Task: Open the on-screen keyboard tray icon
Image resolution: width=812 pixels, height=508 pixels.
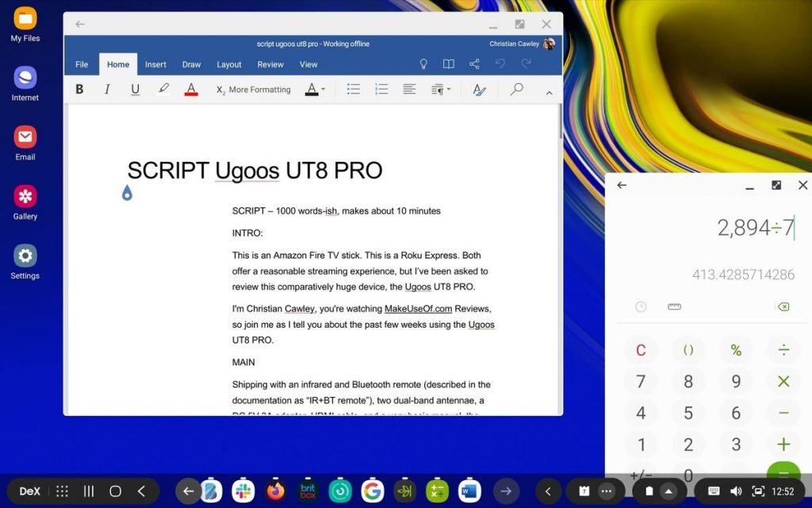Action: click(713, 491)
